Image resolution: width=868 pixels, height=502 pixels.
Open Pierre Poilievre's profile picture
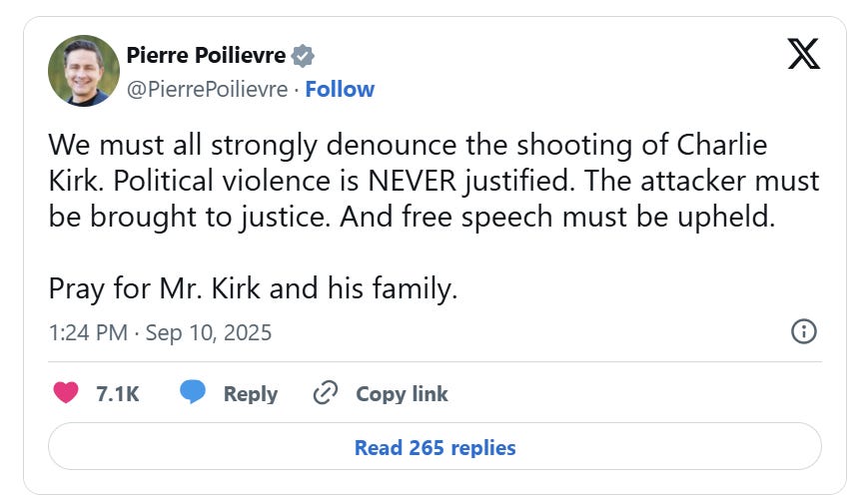tap(84, 71)
